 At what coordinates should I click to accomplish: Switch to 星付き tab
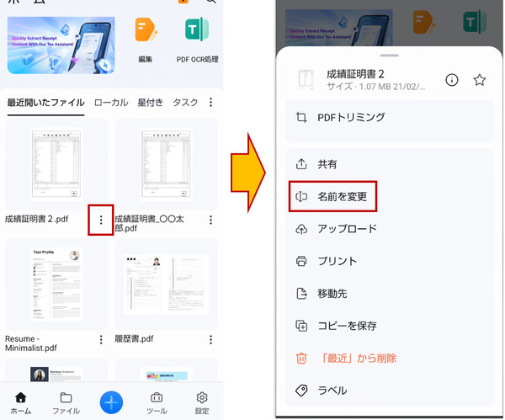point(150,103)
